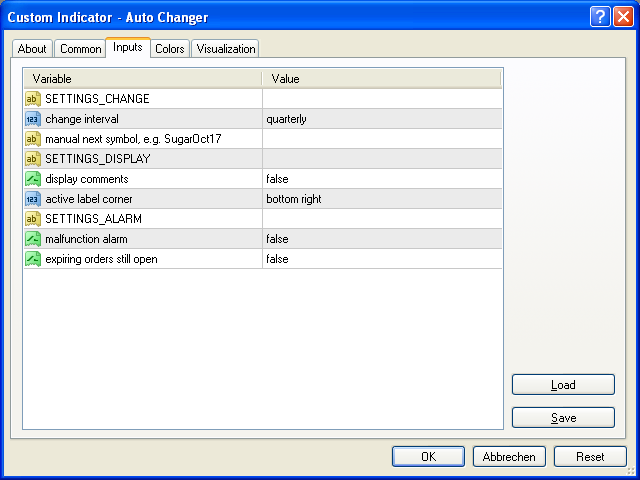This screenshot has width=640, height=480.
Task: Click the string icon beside SETTINGS_DISPLAY
Action: tap(32, 159)
